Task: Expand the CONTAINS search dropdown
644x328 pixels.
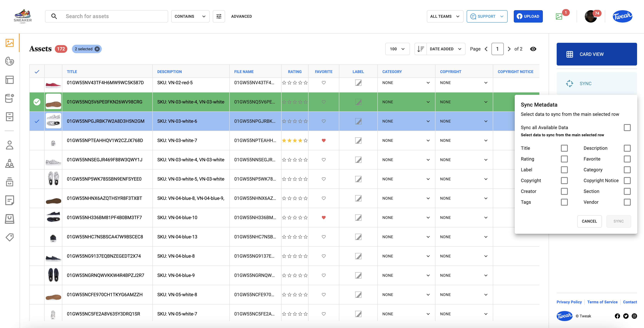Action: (190, 16)
